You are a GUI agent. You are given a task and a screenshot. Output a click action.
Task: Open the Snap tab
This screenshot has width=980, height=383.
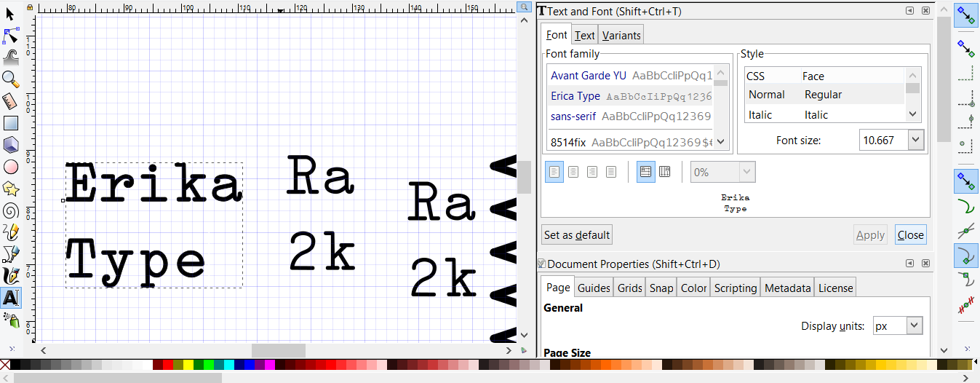click(x=661, y=288)
